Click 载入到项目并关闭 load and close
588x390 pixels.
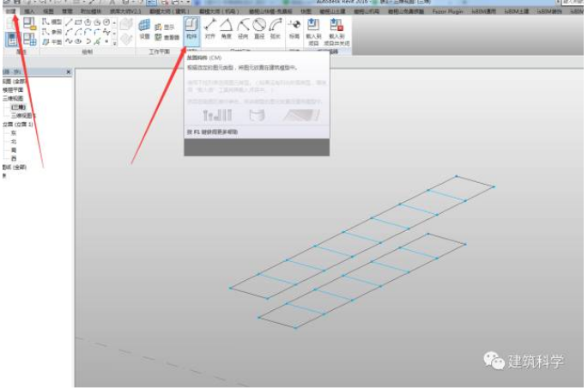click(x=336, y=33)
